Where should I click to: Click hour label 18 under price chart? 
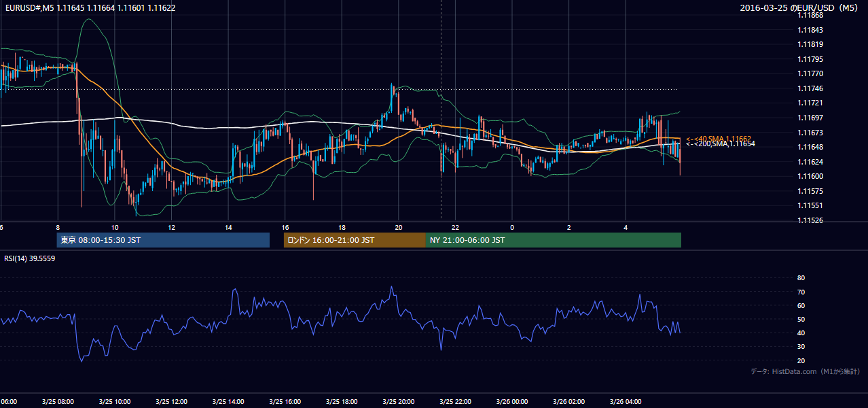click(342, 228)
